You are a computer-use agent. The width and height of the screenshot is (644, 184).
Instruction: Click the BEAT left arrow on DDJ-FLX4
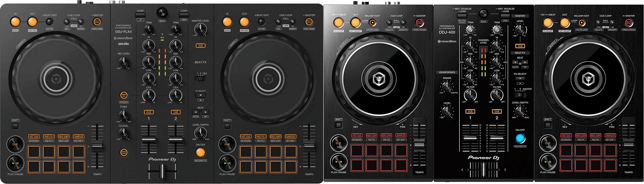coord(196,112)
